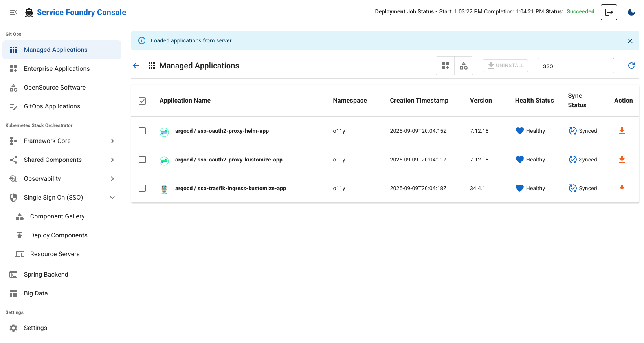Screen dimensions: 644x343
Task: Select the sso-oauth2-proxy-helm-app checkbox
Action: (x=142, y=131)
